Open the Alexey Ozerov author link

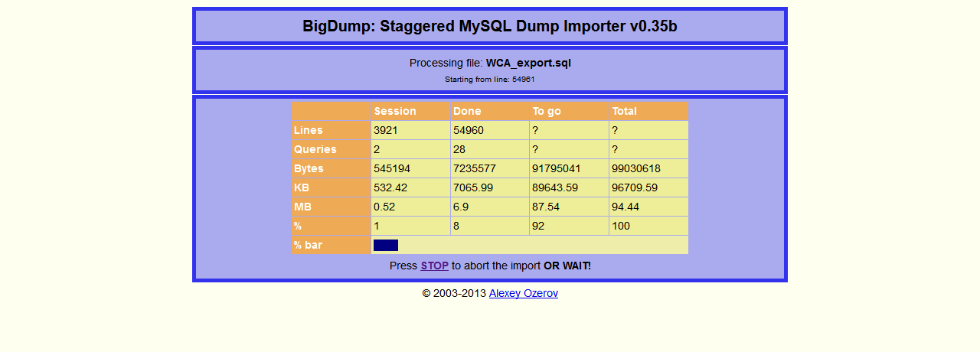[x=524, y=293]
